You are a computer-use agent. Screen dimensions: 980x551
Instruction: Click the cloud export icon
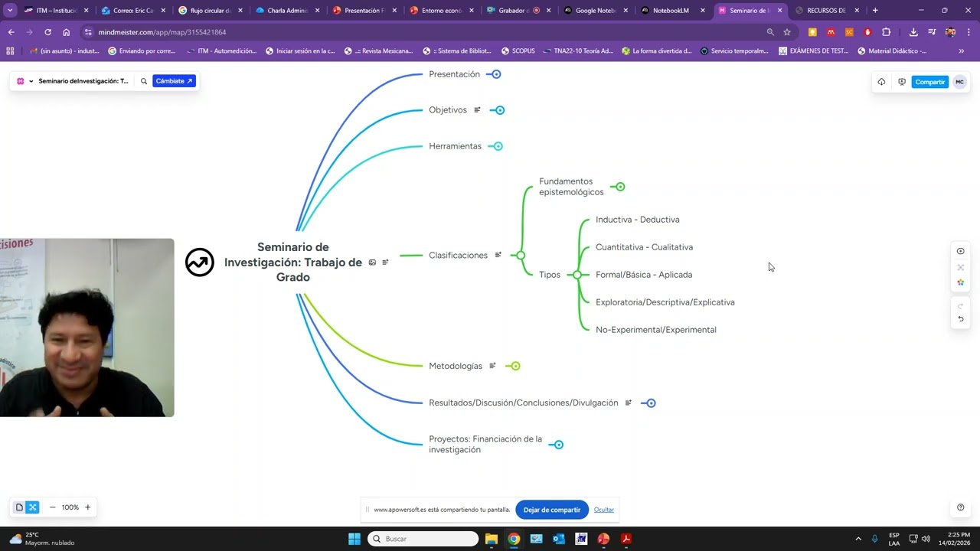(x=881, y=82)
